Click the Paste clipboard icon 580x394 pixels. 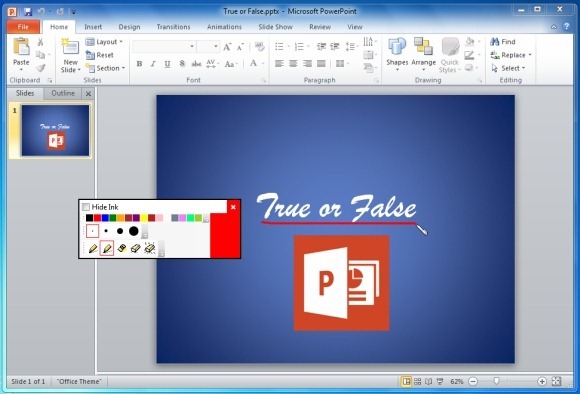point(21,47)
